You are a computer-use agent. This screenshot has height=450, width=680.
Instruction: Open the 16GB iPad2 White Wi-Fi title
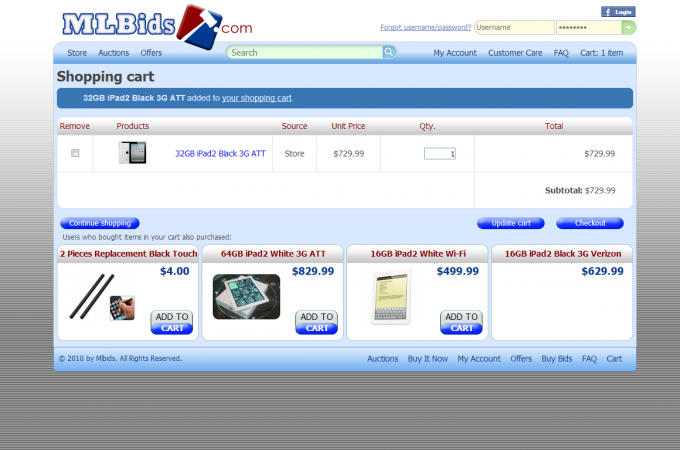pyautogui.click(x=418, y=254)
